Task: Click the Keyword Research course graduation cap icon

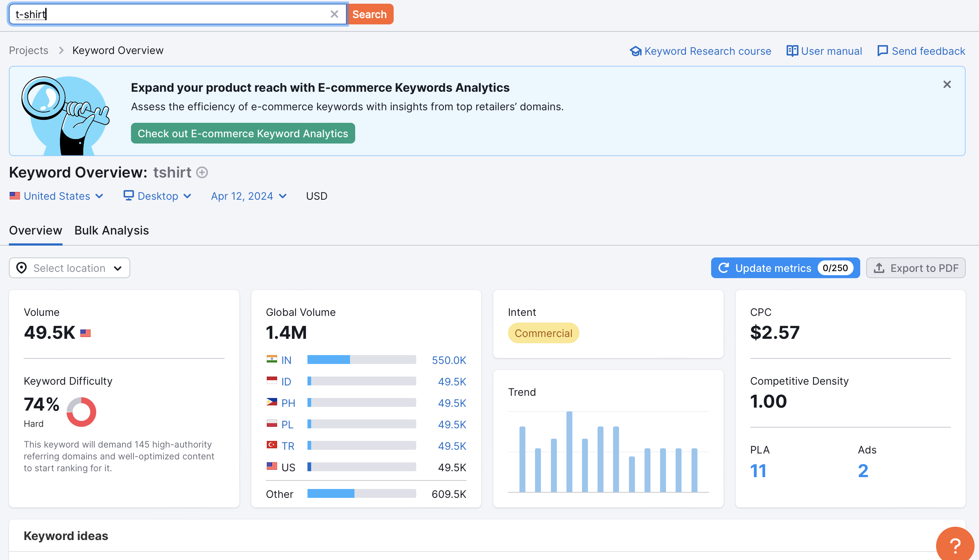Action: (x=635, y=51)
